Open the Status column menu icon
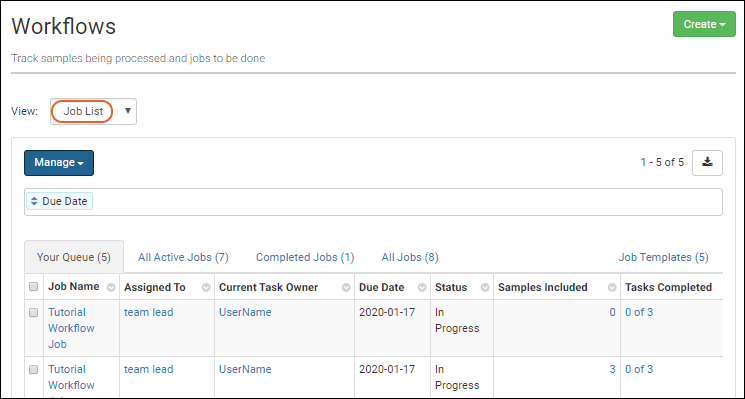 coord(485,287)
